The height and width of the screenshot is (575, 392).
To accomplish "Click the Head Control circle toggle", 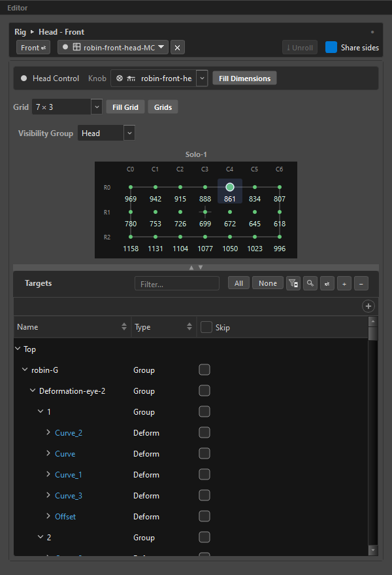I will [24, 78].
